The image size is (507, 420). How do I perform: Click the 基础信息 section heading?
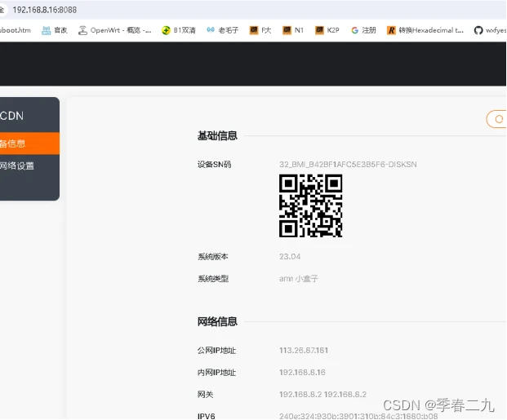coord(217,135)
